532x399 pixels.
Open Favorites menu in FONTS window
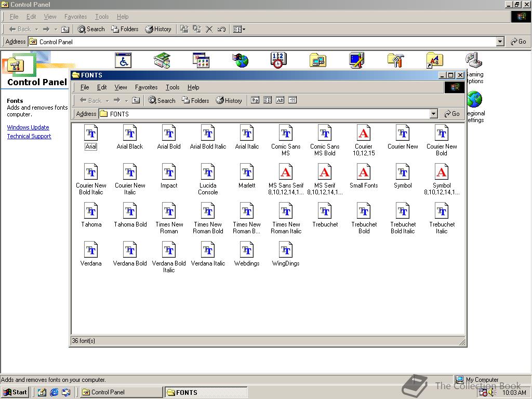coord(146,87)
